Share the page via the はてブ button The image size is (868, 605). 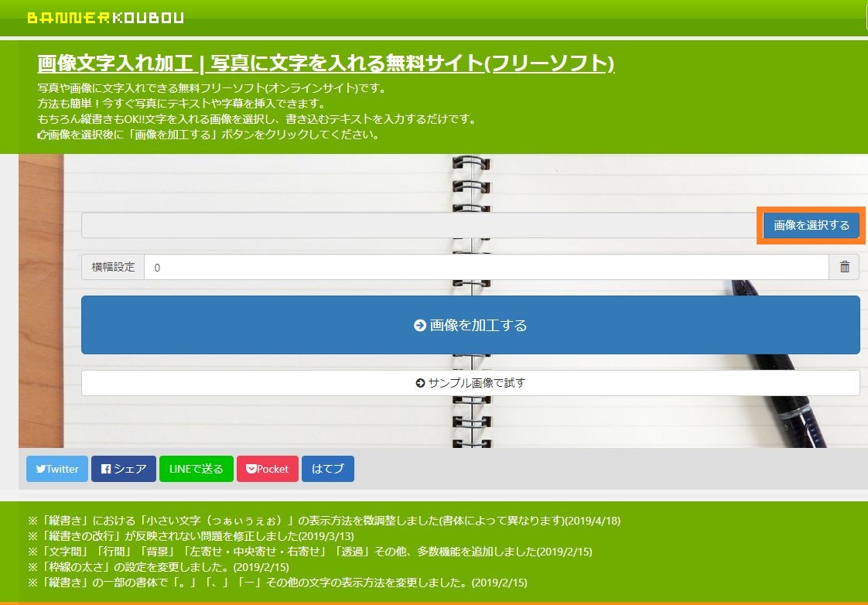click(x=328, y=469)
